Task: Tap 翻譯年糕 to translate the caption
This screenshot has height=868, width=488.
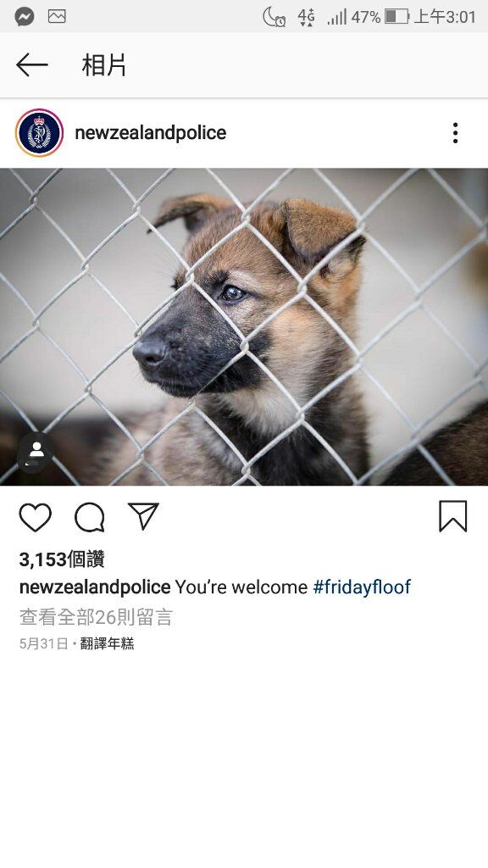Action: (x=107, y=643)
